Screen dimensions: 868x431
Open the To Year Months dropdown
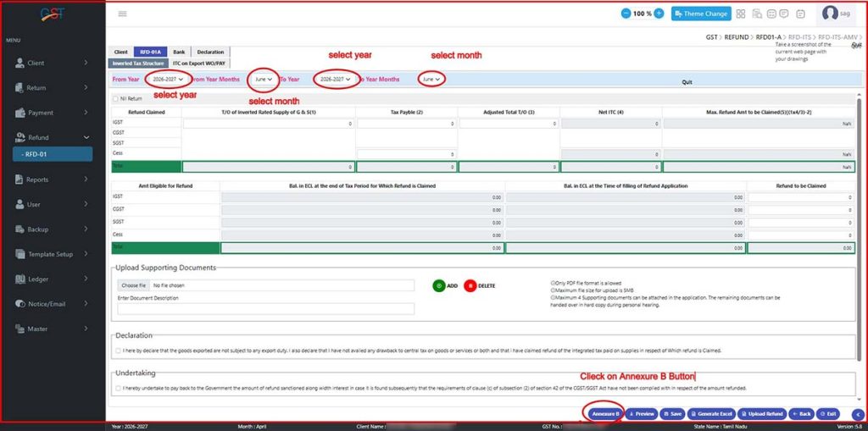(431, 79)
